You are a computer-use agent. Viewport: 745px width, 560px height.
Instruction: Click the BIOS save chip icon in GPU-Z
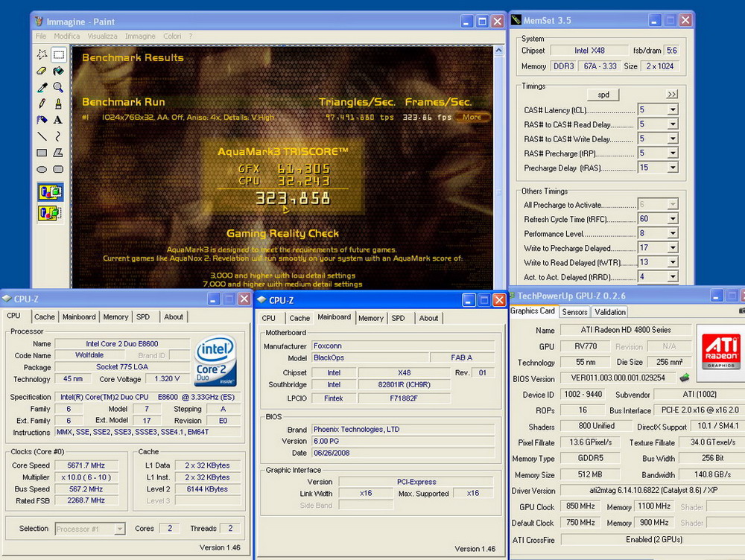point(685,378)
